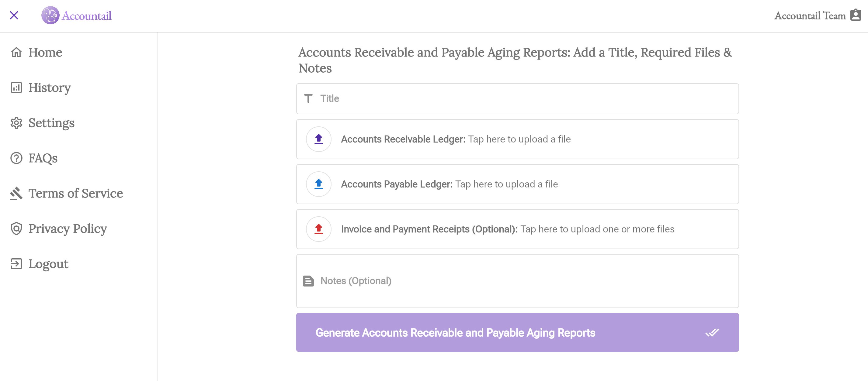Click the Accountail squirrel logo
The height and width of the screenshot is (381, 868).
coord(50,15)
